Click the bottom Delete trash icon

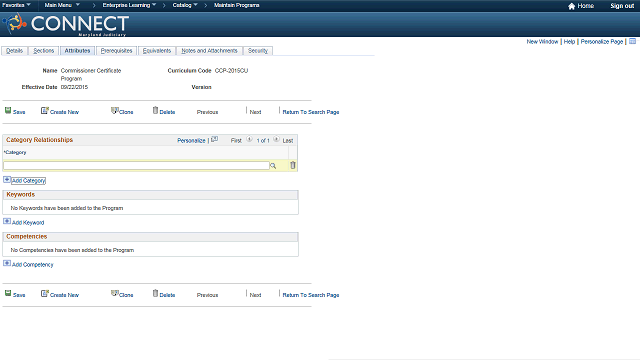pos(155,293)
